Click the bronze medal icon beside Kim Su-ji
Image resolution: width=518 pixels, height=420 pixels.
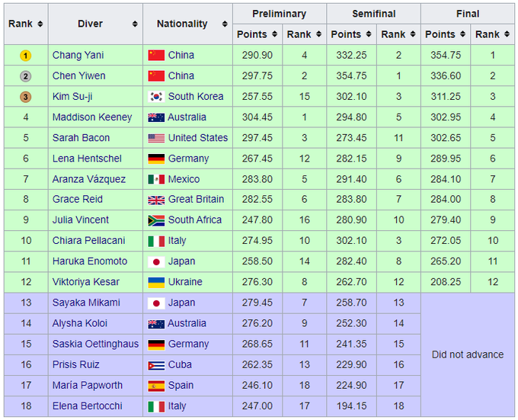coord(25,97)
